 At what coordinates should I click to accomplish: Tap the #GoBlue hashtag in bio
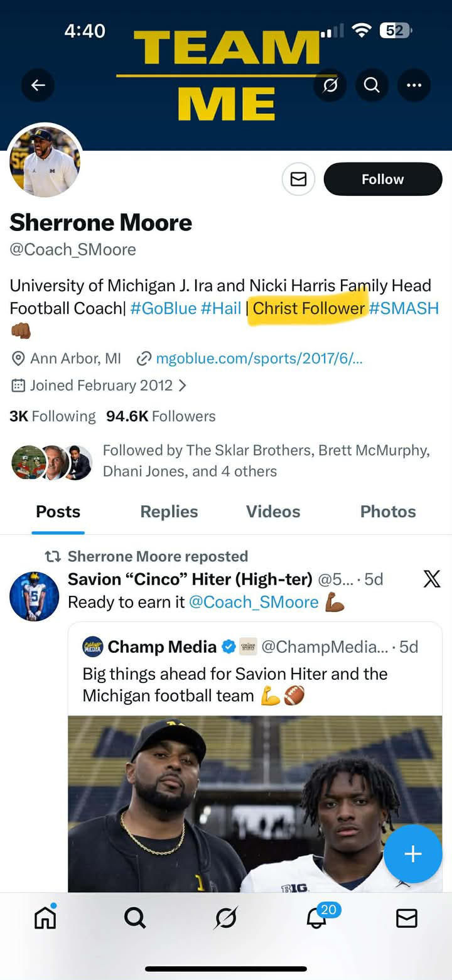click(x=163, y=308)
